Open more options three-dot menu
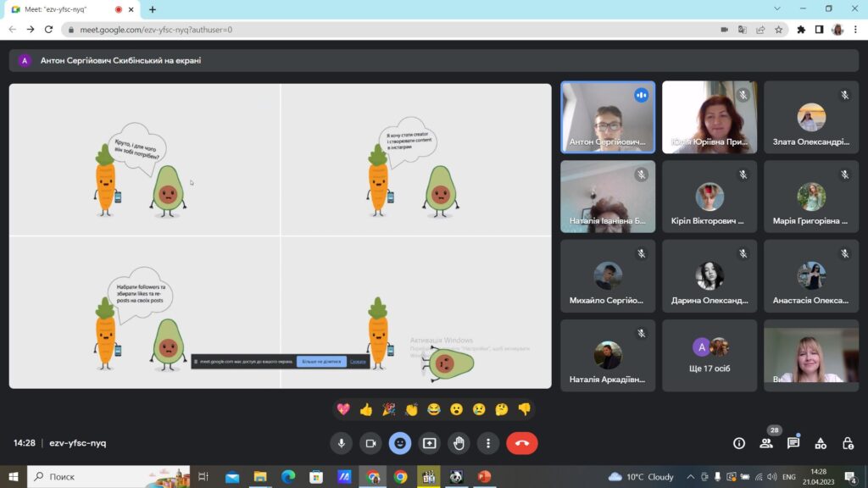868x488 pixels. pos(487,443)
